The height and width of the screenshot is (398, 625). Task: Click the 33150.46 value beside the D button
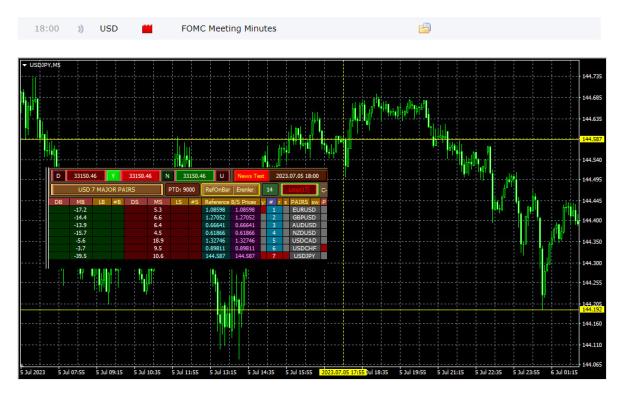point(86,176)
